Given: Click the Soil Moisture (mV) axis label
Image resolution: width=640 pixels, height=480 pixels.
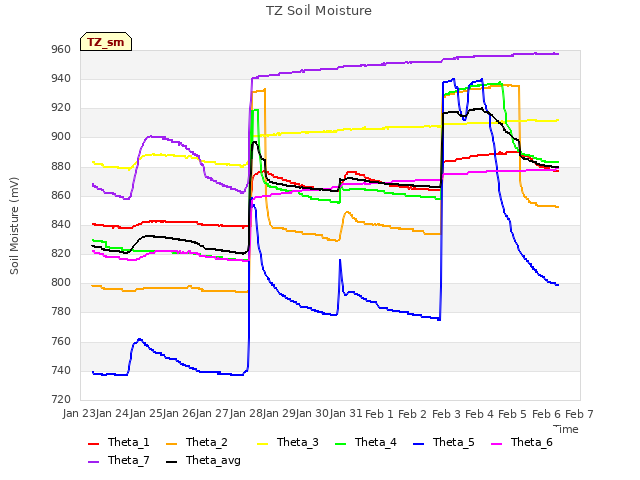Looking at the screenshot, I should (14, 226).
